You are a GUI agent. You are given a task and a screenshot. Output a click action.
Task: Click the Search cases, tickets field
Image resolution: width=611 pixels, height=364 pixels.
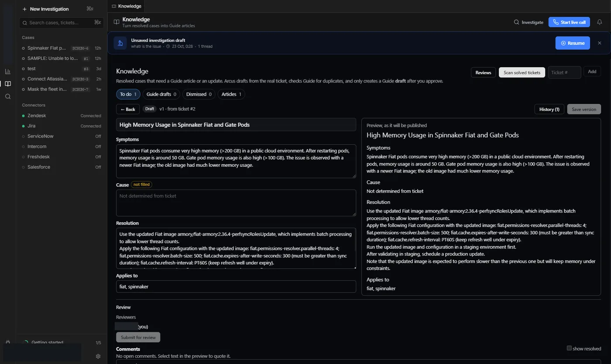pyautogui.click(x=62, y=23)
